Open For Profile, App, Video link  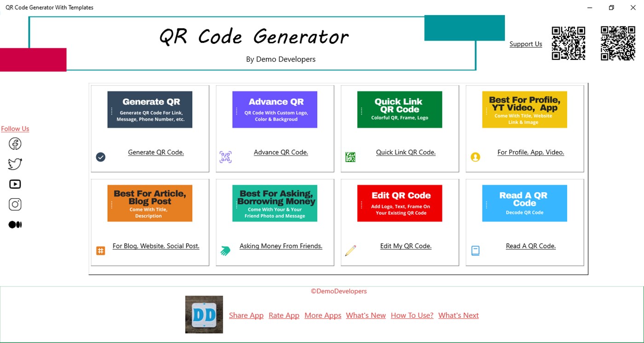pyautogui.click(x=531, y=152)
